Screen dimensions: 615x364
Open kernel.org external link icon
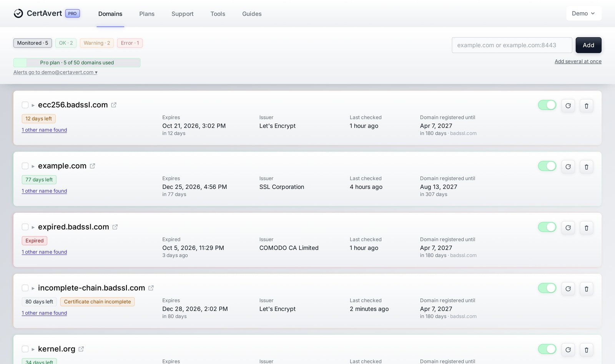[x=81, y=349]
